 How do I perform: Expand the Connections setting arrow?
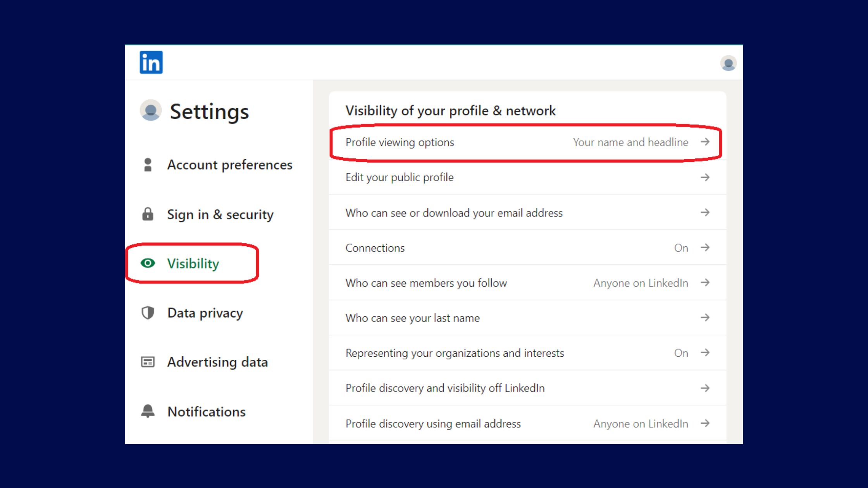point(706,247)
